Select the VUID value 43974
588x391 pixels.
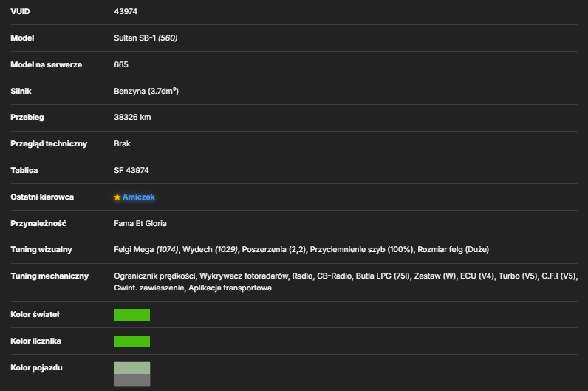tap(126, 11)
